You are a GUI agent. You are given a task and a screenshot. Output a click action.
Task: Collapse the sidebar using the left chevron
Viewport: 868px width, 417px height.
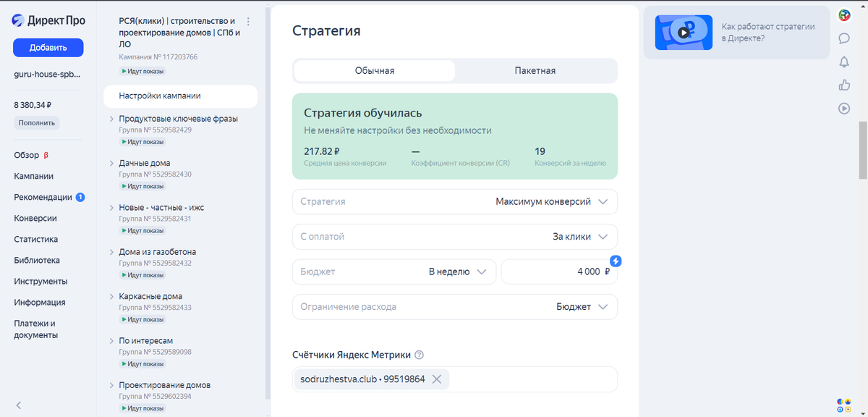click(18, 405)
